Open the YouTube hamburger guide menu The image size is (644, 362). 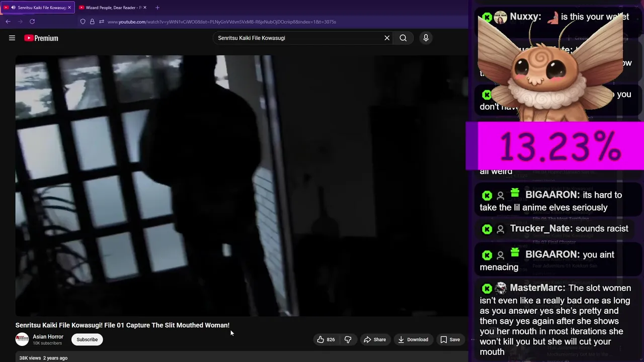[12, 38]
